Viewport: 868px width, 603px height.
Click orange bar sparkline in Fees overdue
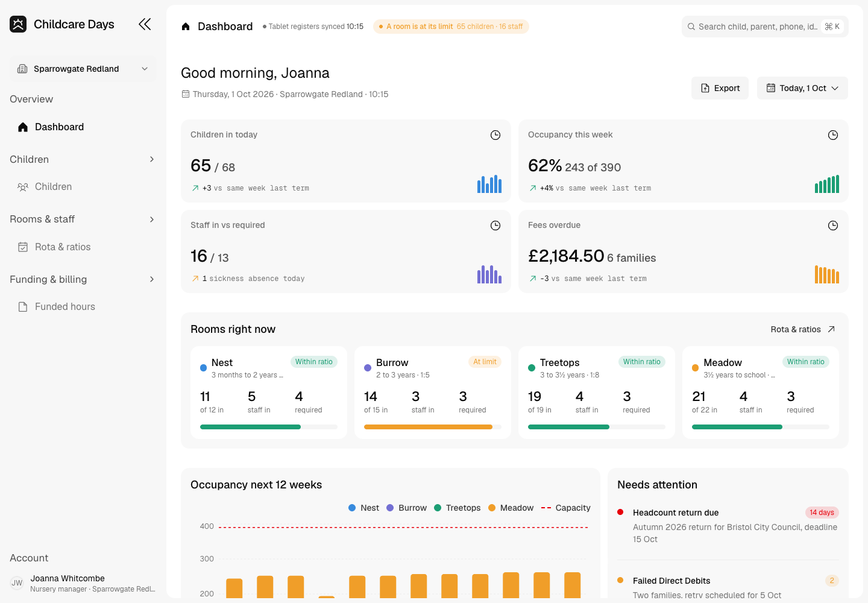coord(827,274)
